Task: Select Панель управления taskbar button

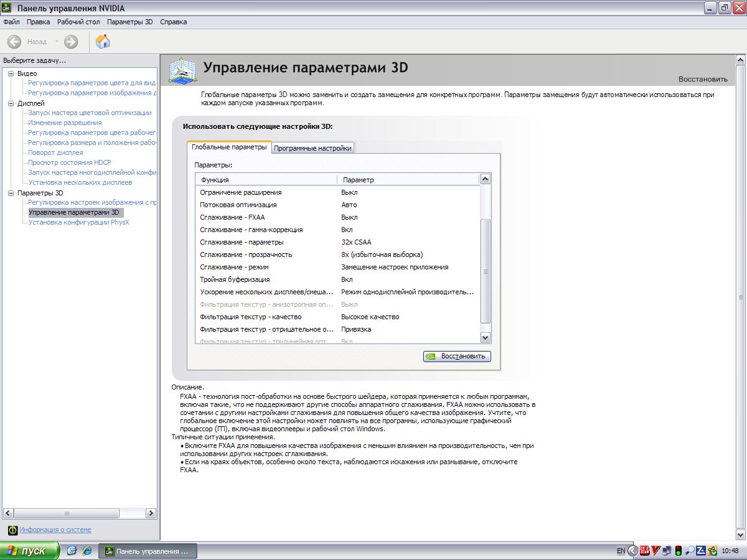Action: click(148, 551)
